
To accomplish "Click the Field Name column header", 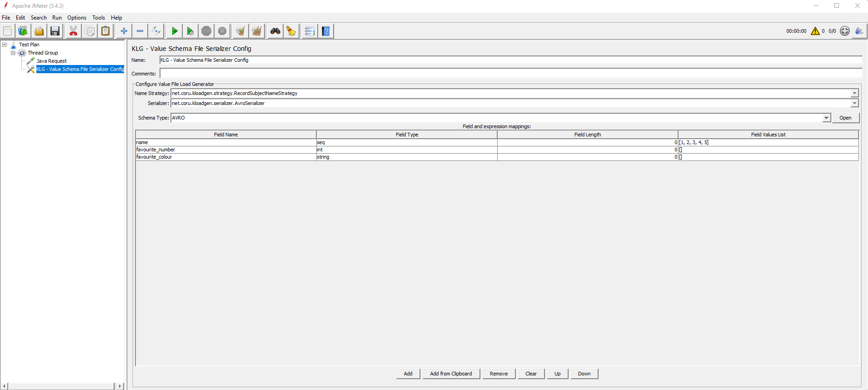I will click(x=226, y=135).
